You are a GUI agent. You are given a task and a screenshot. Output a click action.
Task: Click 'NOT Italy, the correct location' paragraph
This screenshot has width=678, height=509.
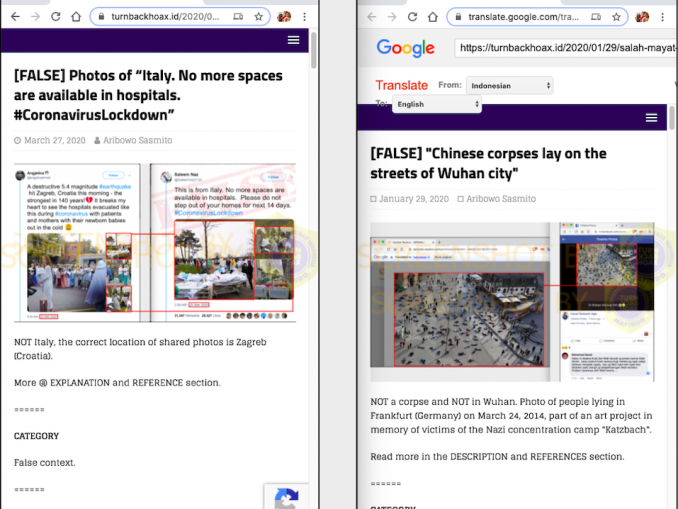[x=140, y=349]
